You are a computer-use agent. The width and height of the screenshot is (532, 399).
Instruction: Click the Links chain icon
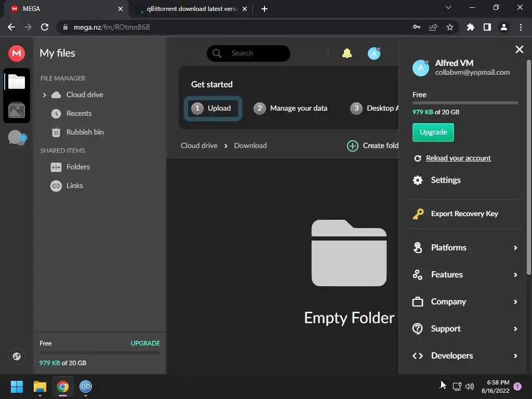pyautogui.click(x=56, y=185)
